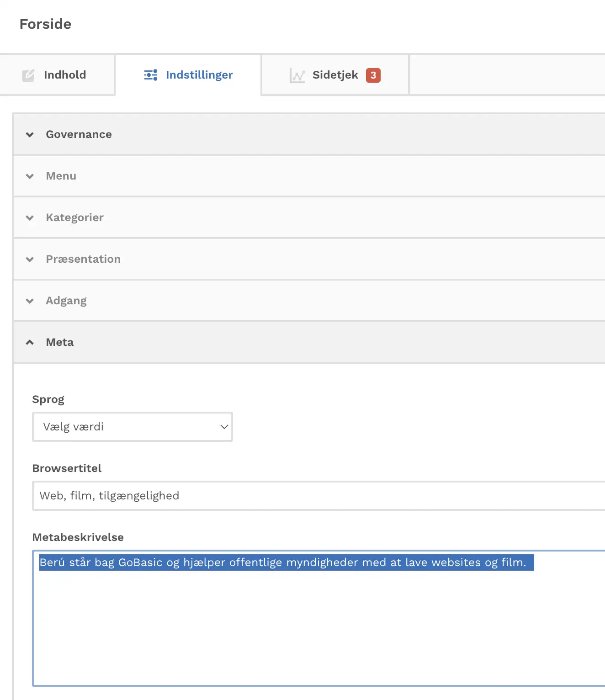This screenshot has width=605, height=700.
Task: Open the Sprog 'Vælg værdi' dropdown
Action: tap(133, 427)
